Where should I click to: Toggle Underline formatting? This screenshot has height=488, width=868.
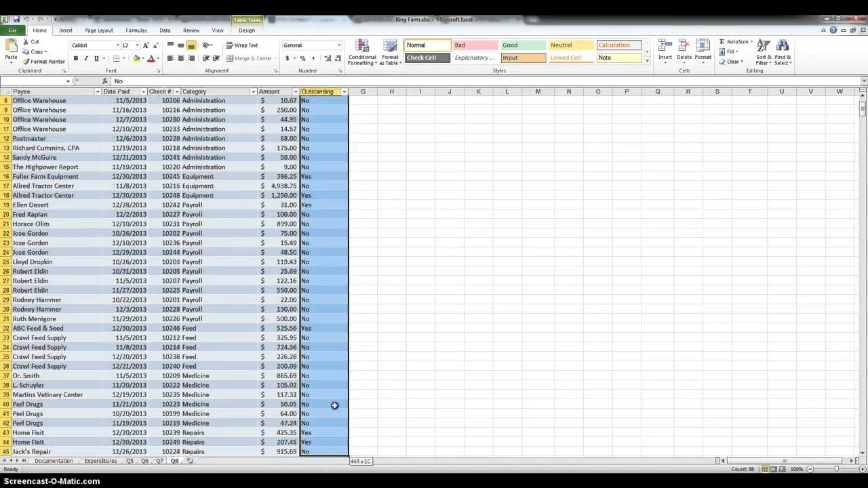tap(96, 58)
